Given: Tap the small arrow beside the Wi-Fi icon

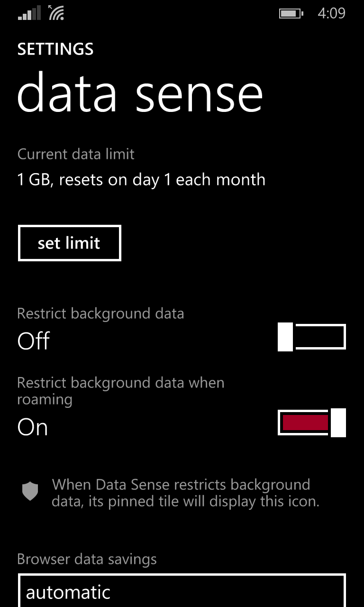Looking at the screenshot, I should point(51,8).
